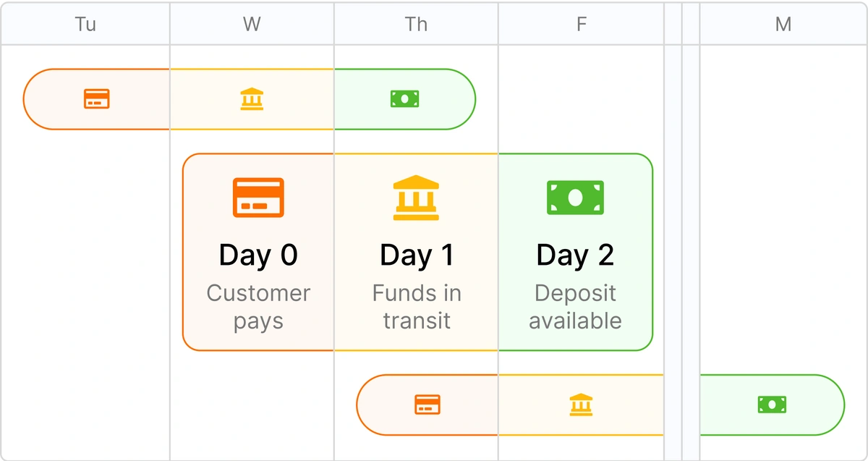Click the 'Deposit available' label
The height and width of the screenshot is (461, 868).
tap(575, 306)
